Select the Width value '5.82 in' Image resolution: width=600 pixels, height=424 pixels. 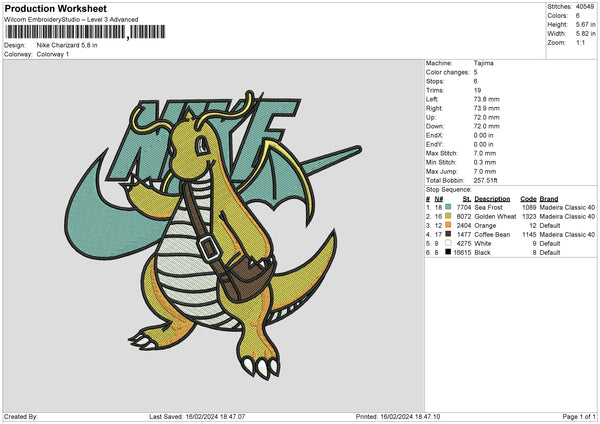pos(585,34)
